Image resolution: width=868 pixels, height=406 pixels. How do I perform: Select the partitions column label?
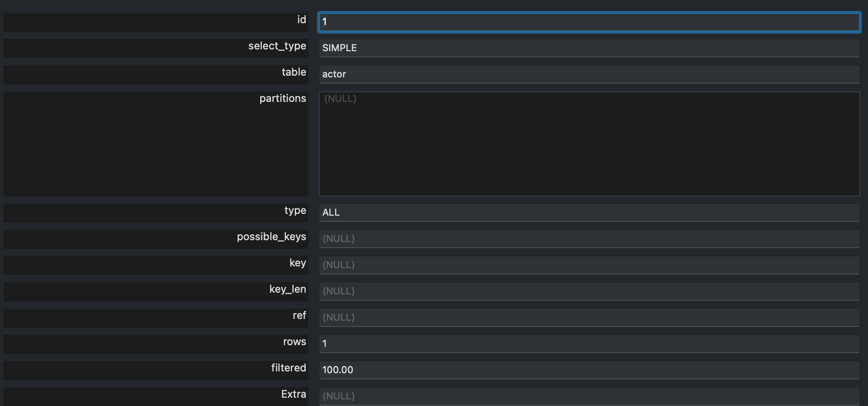[x=282, y=98]
